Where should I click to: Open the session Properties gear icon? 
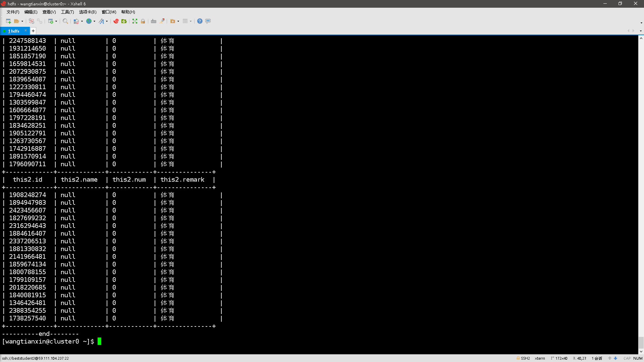tap(51, 21)
